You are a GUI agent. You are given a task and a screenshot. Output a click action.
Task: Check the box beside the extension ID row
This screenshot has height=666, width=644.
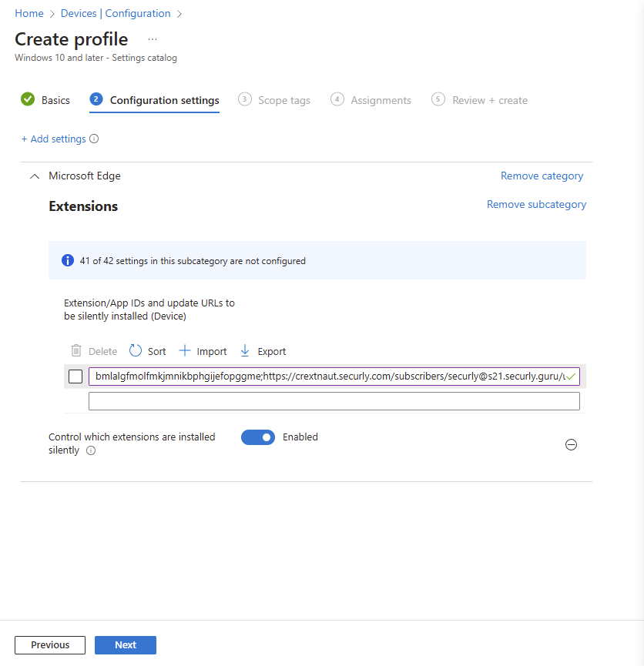(x=75, y=377)
